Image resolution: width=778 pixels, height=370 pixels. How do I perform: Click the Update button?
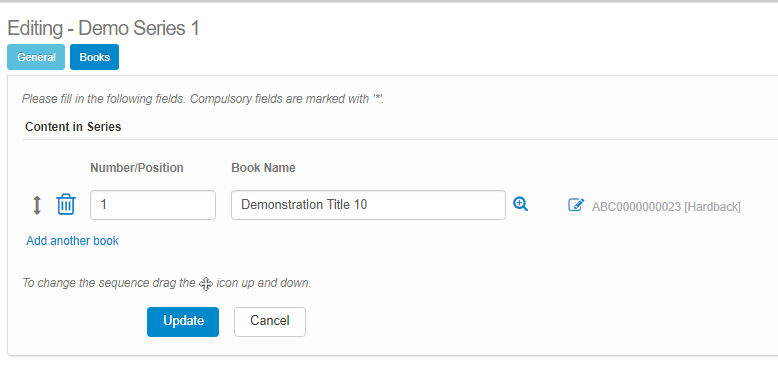183,322
